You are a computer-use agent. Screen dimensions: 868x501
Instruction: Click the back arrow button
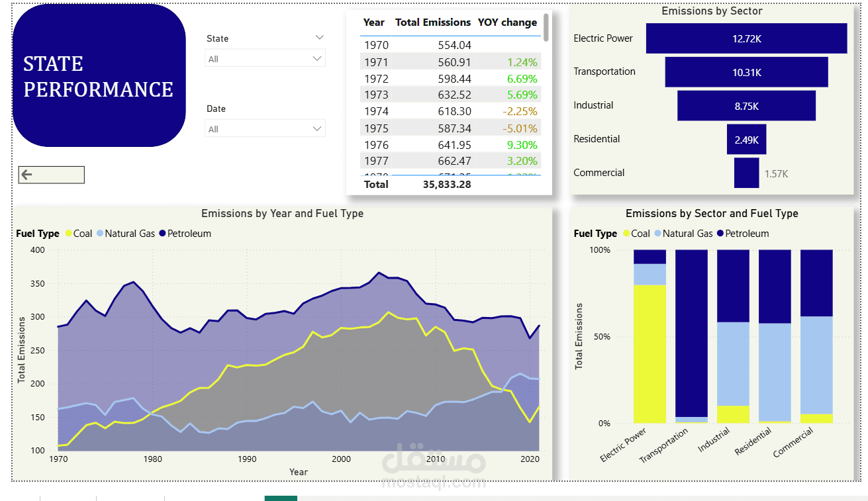click(51, 175)
